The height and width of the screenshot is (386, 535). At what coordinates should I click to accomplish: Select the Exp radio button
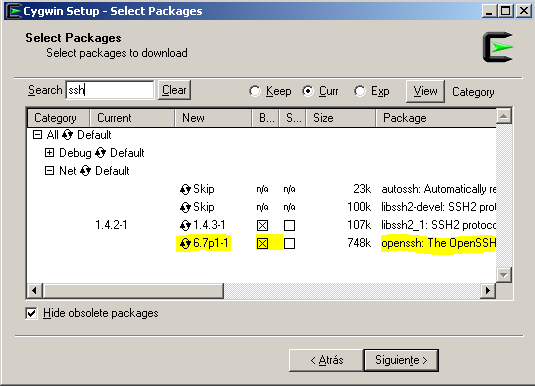[360, 91]
